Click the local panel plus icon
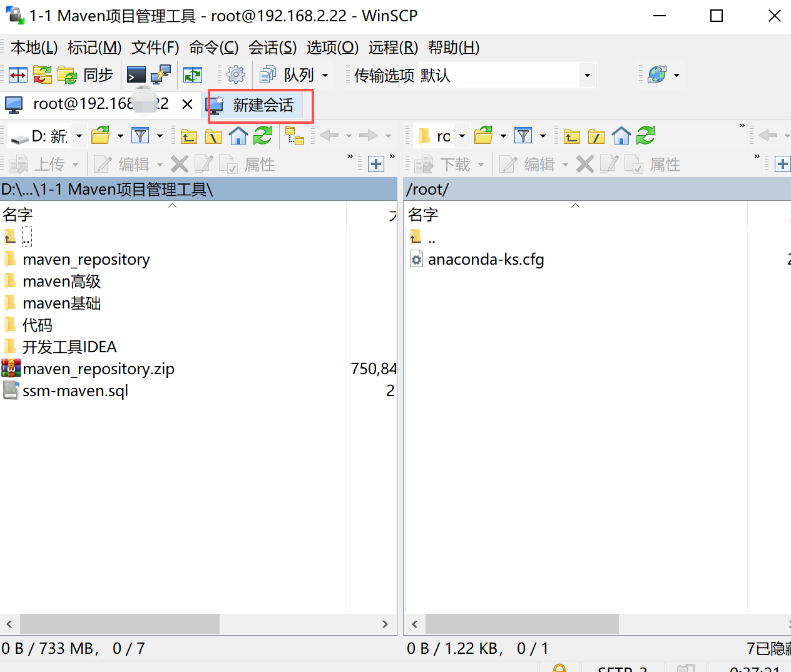 pyautogui.click(x=376, y=165)
